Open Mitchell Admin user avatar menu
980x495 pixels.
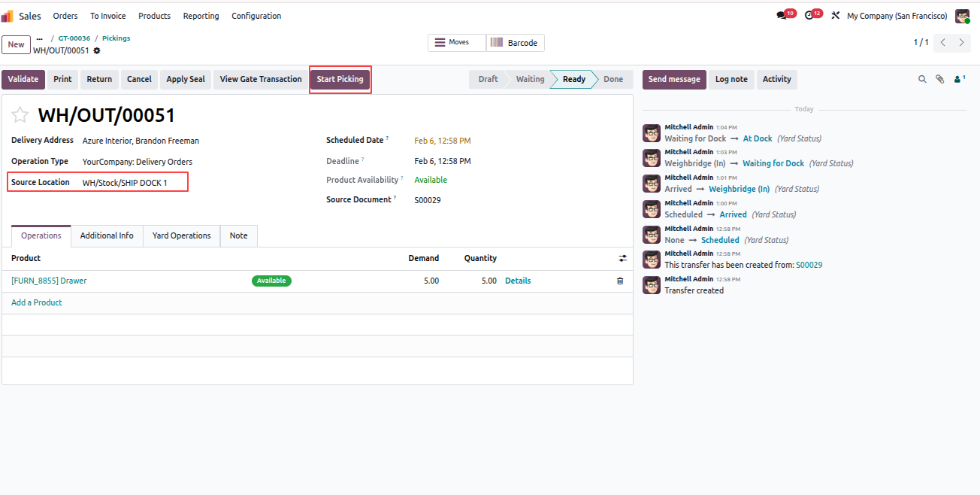(x=962, y=16)
